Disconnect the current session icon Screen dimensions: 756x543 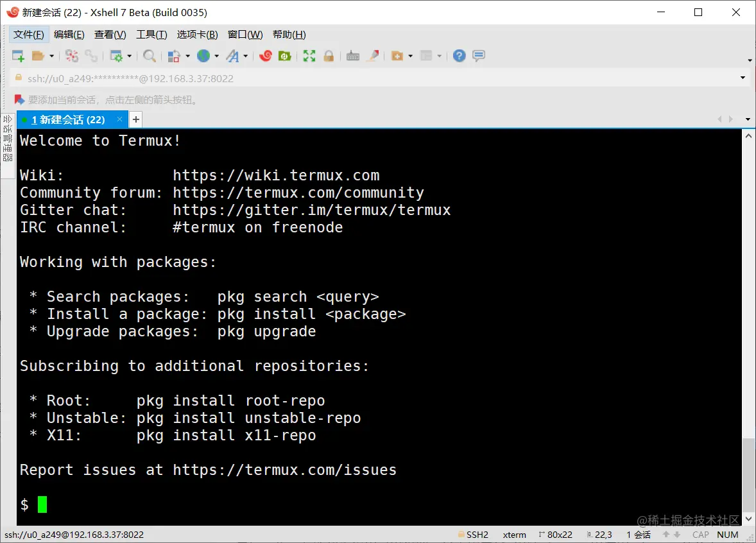pyautogui.click(x=72, y=56)
